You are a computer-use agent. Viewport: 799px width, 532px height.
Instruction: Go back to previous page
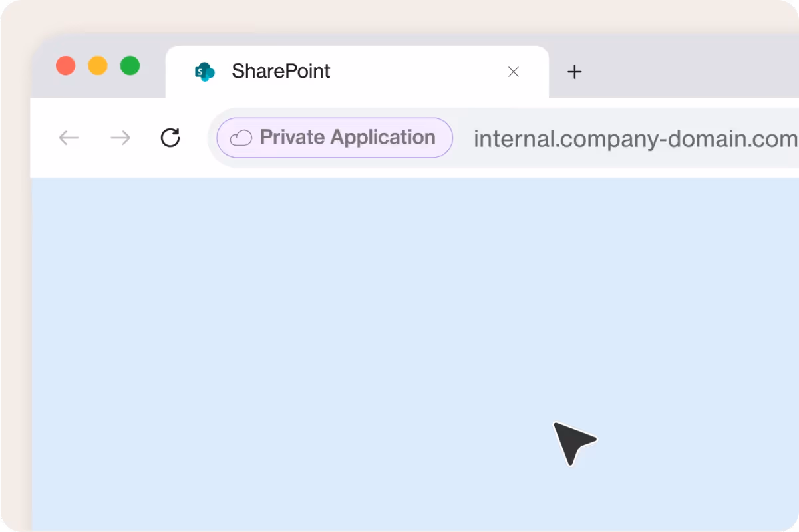coord(69,138)
